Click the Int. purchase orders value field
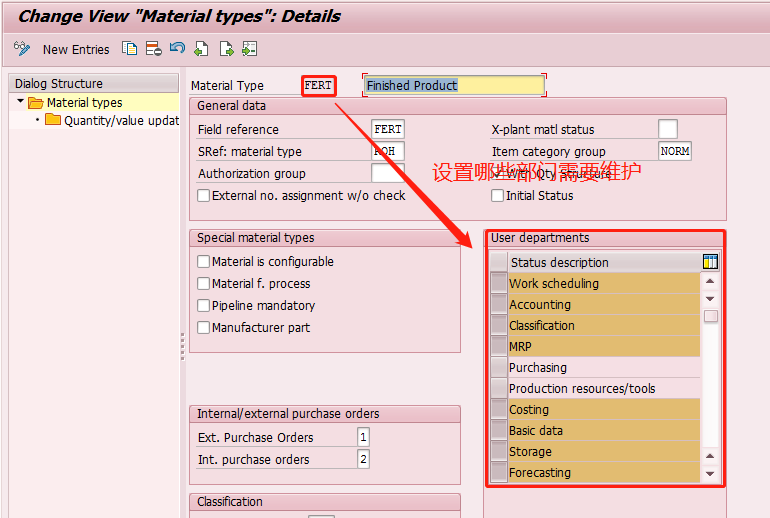 (363, 459)
